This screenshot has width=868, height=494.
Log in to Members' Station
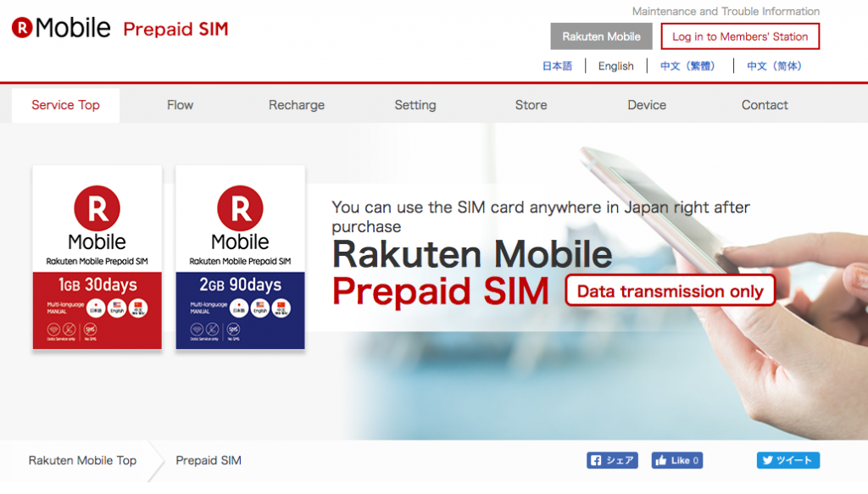tap(740, 36)
